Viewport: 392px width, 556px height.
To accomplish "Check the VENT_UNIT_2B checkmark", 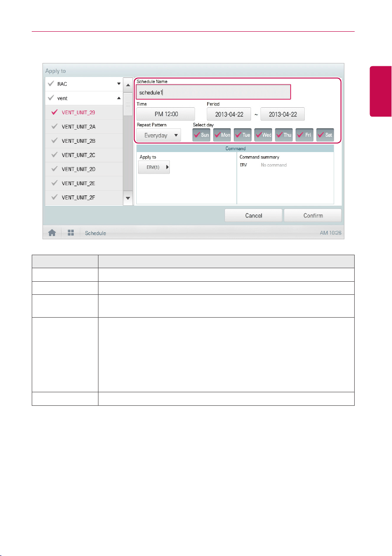I will (x=54, y=140).
